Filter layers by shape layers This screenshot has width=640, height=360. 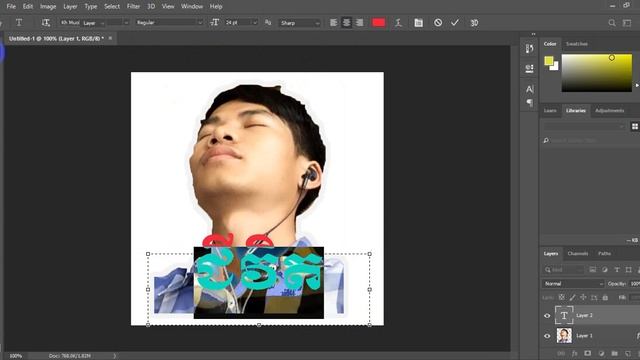[x=629, y=270]
